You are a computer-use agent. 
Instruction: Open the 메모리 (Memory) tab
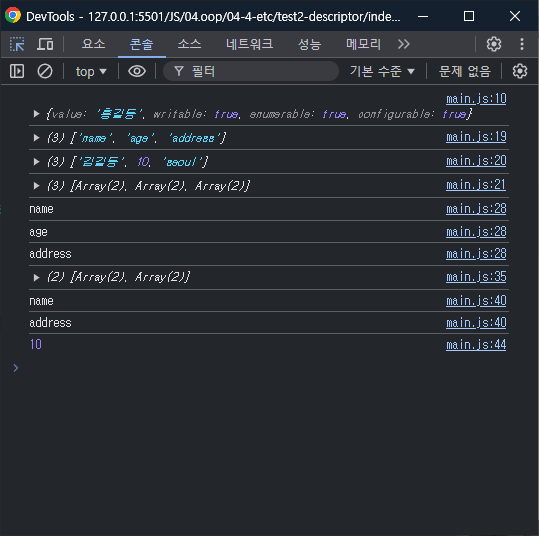(x=363, y=44)
